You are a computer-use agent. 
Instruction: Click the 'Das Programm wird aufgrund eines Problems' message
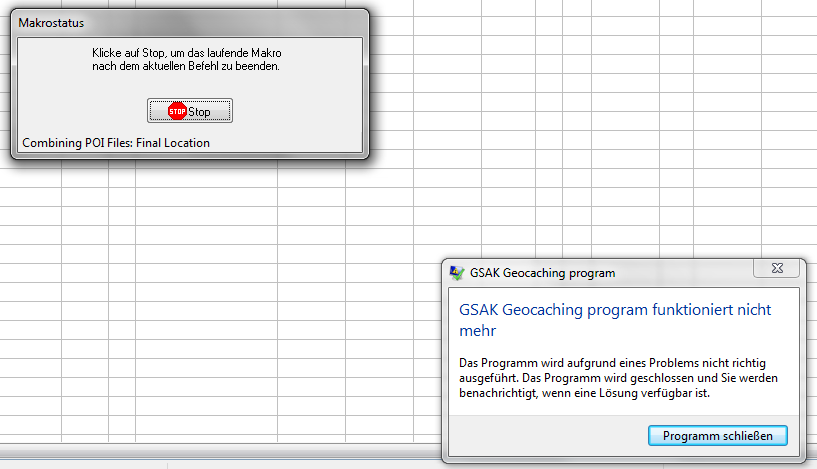coord(618,378)
